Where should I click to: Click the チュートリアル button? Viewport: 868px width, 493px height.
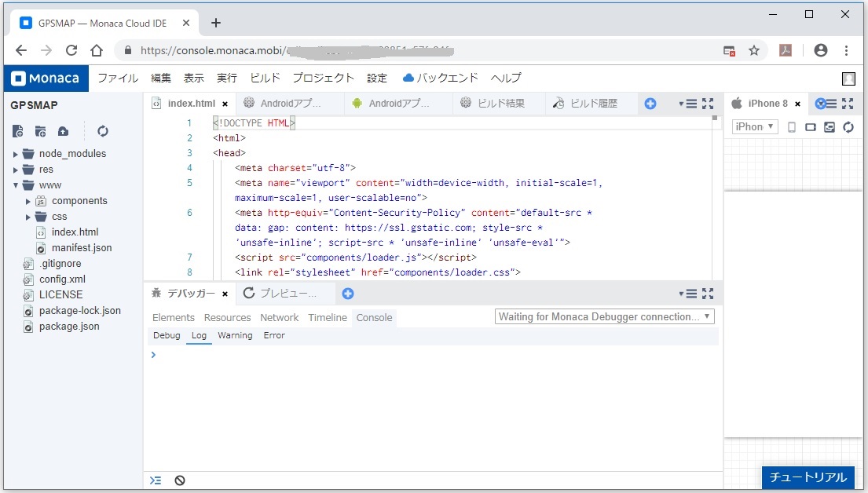click(808, 477)
